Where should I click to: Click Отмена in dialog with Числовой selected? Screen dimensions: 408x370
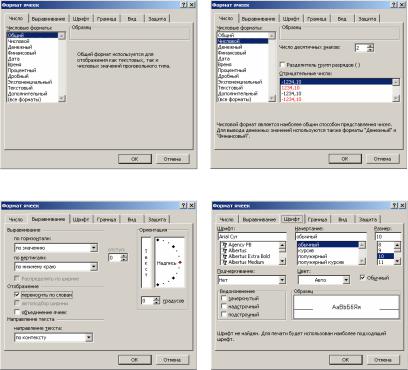[x=383, y=159]
